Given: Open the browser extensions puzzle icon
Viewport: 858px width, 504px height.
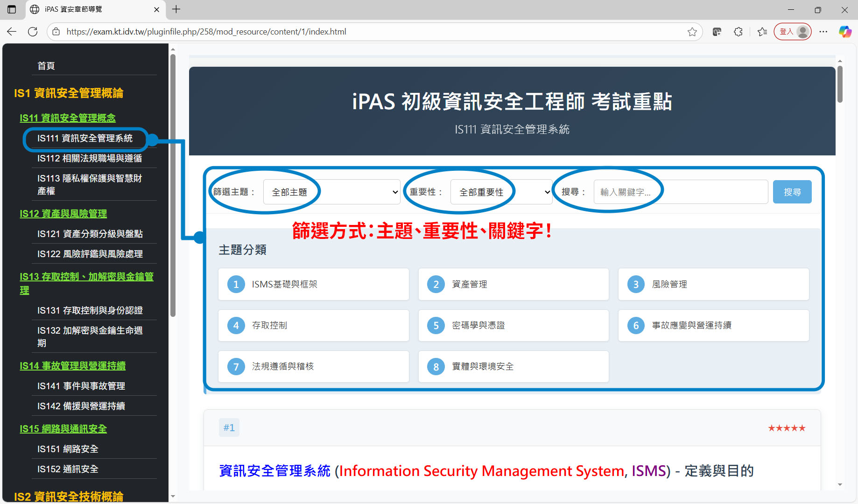Looking at the screenshot, I should [x=738, y=32].
